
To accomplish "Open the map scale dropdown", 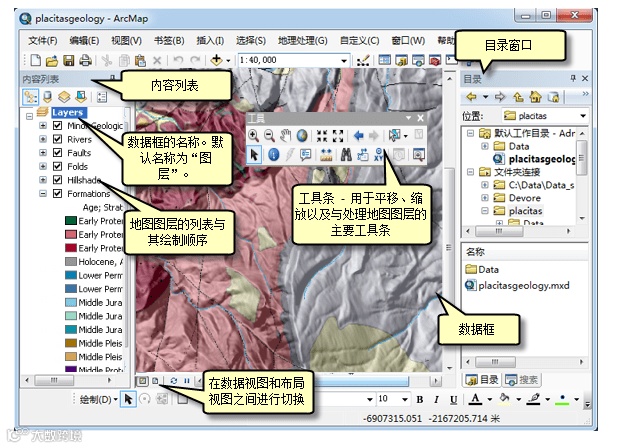I will point(344,60).
